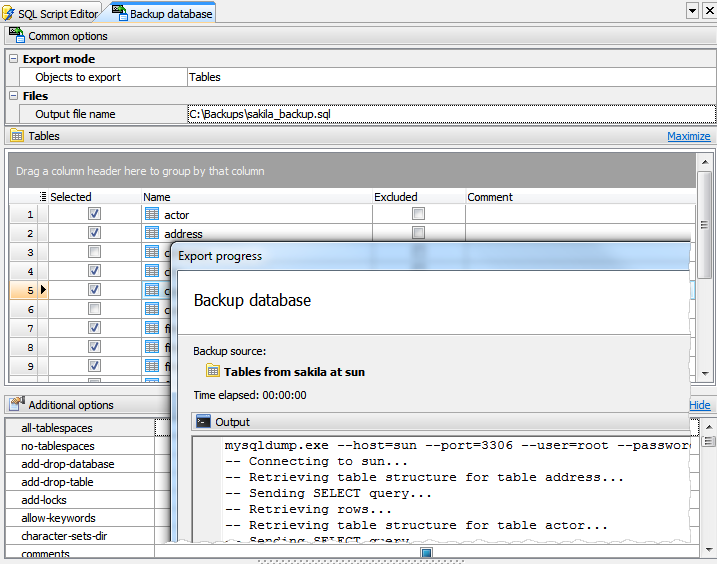Open the tab list dropdown arrow
Screen dimensions: 717x564
(x=692, y=10)
